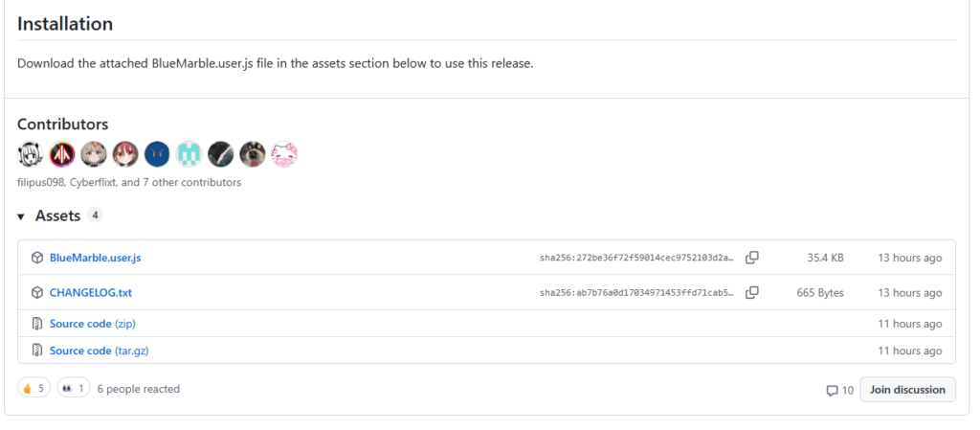Download the Source code (zip) archive
The width and height of the screenshot is (980, 430).
93,324
